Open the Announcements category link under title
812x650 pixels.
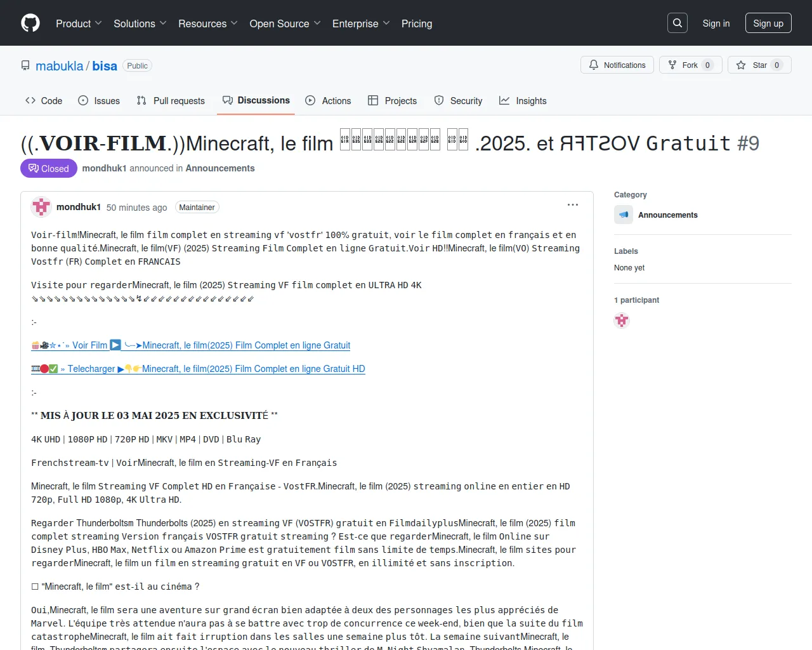(x=220, y=168)
